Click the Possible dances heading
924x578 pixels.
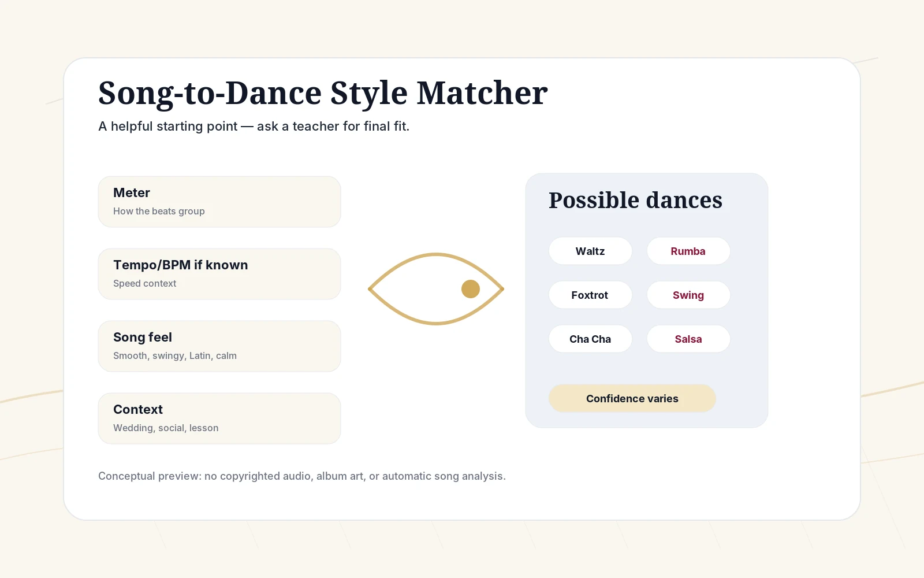635,201
